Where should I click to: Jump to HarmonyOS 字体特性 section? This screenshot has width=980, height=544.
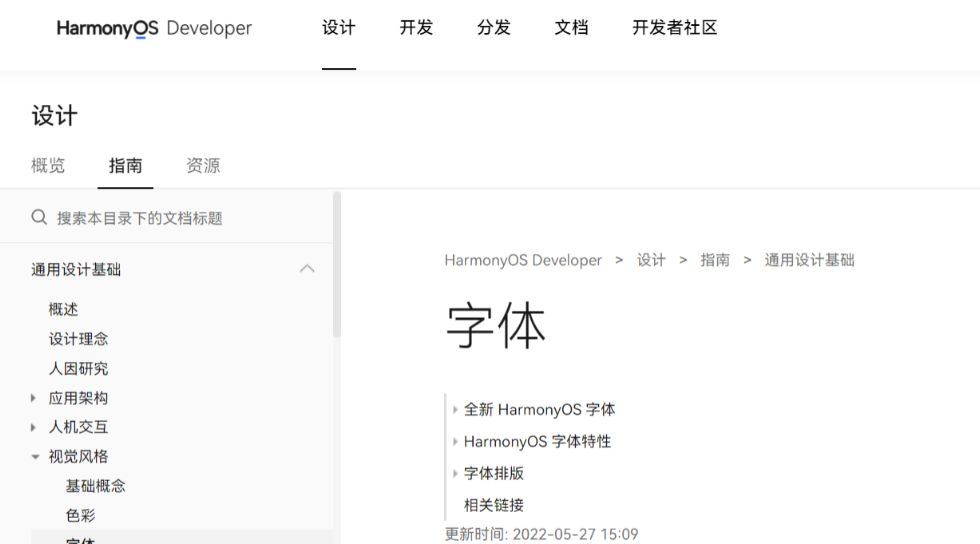click(538, 441)
